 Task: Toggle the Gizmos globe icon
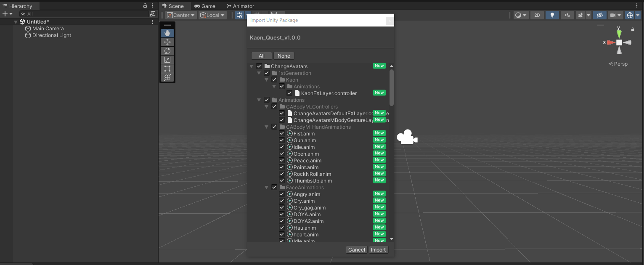coord(630,15)
